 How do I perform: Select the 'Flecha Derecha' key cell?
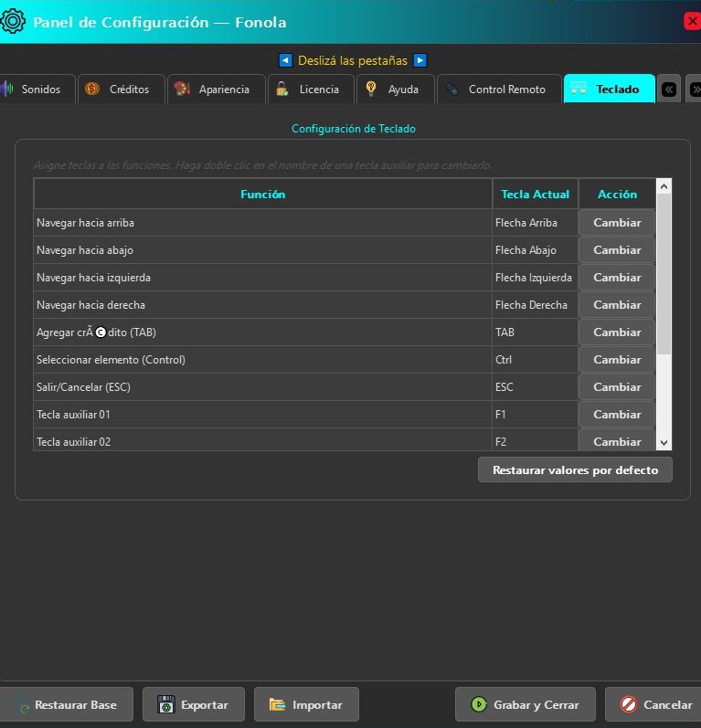536,305
